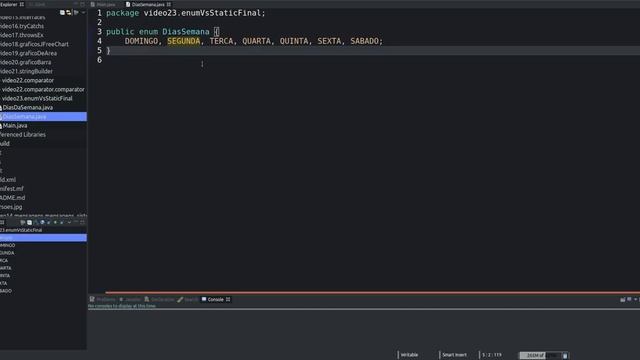The height and width of the screenshot is (360, 640).
Task: Select video18.graficosJFreeChart package
Action: pos(34,44)
